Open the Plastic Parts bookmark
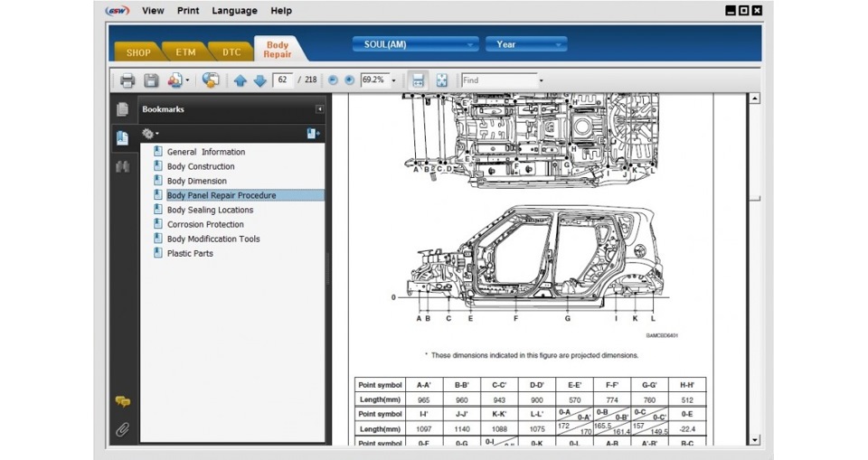Screen dimensions: 868x460 point(190,253)
